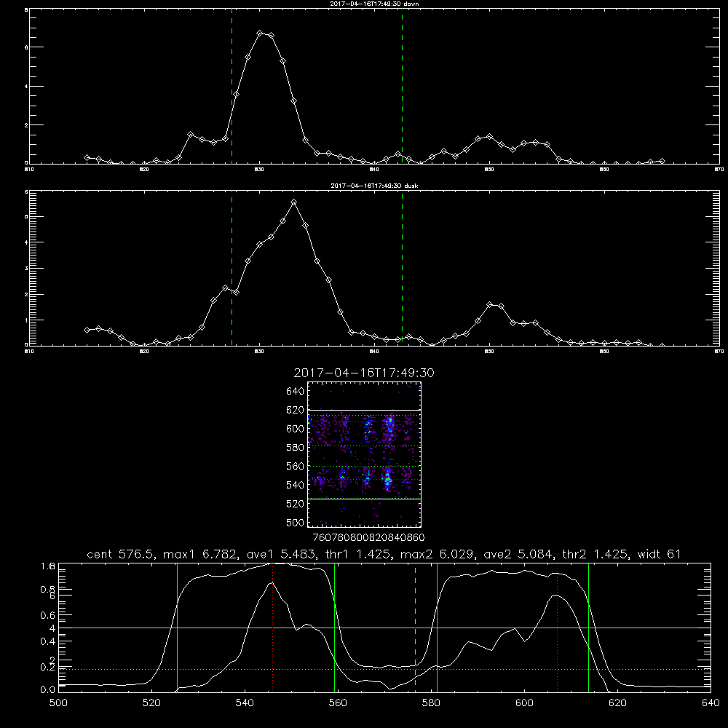728x728 pixels.
Task: Click the spectrogram image y-axis label 520
Action: click(x=296, y=504)
